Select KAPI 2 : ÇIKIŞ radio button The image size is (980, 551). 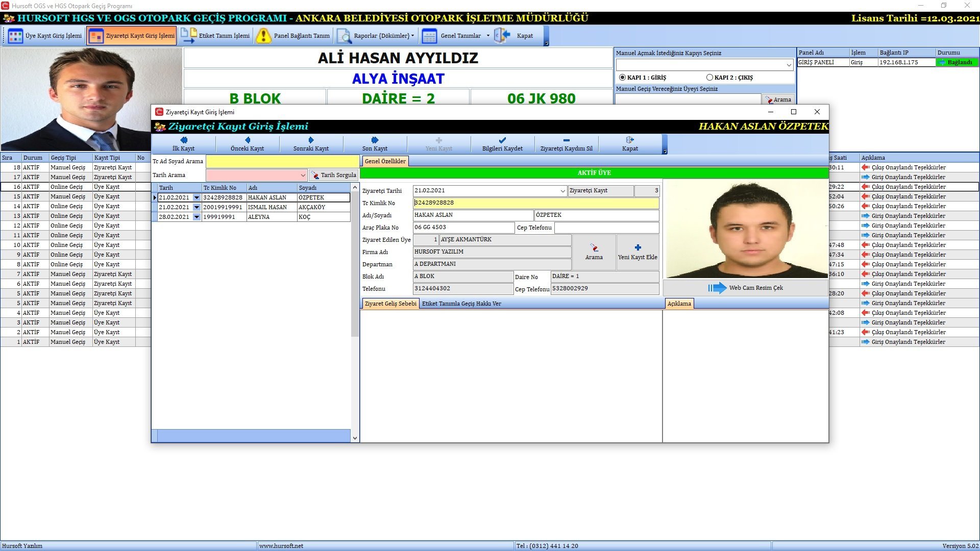pyautogui.click(x=709, y=78)
